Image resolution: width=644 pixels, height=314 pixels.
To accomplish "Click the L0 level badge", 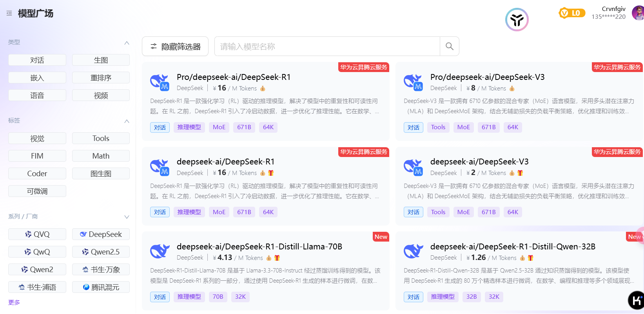I will [x=571, y=13].
